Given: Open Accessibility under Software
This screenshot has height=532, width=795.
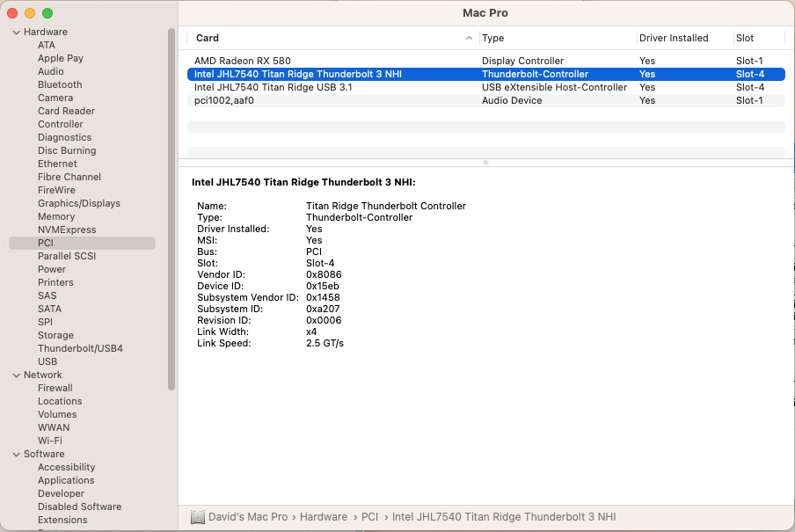Looking at the screenshot, I should 67,467.
